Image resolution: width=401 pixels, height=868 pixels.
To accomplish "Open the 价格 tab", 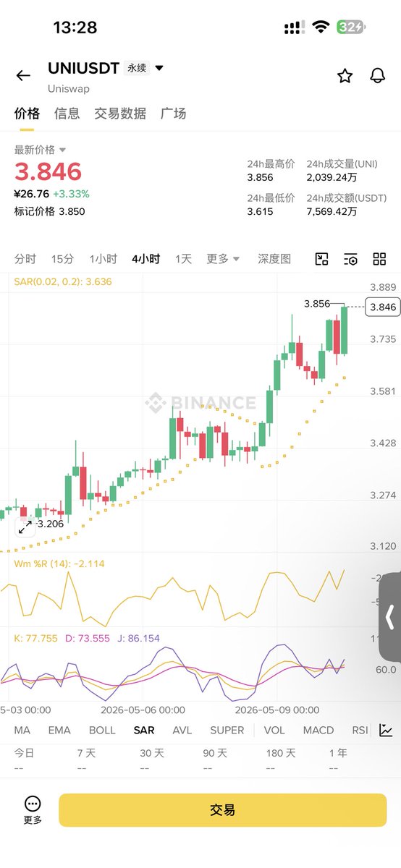I will tap(27, 114).
